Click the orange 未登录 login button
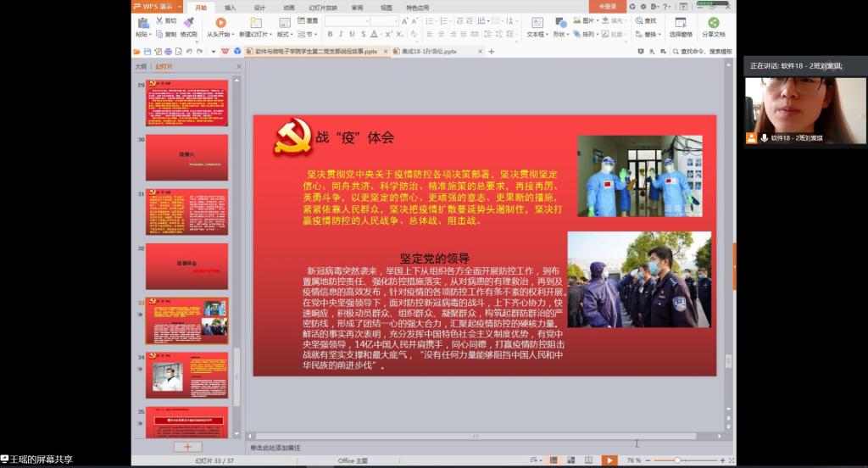This screenshot has height=468, width=868. [x=608, y=7]
